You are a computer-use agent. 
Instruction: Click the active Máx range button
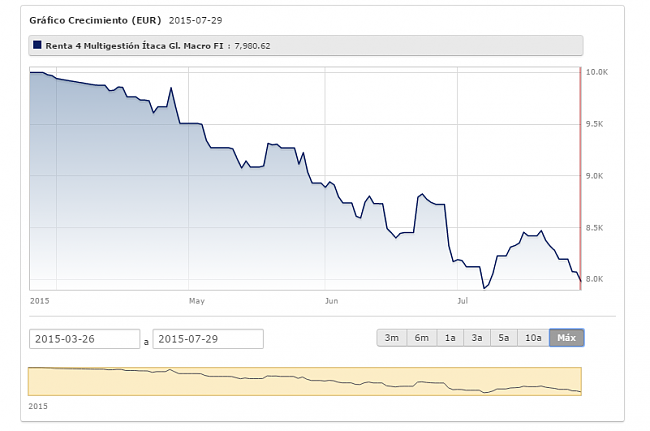566,338
